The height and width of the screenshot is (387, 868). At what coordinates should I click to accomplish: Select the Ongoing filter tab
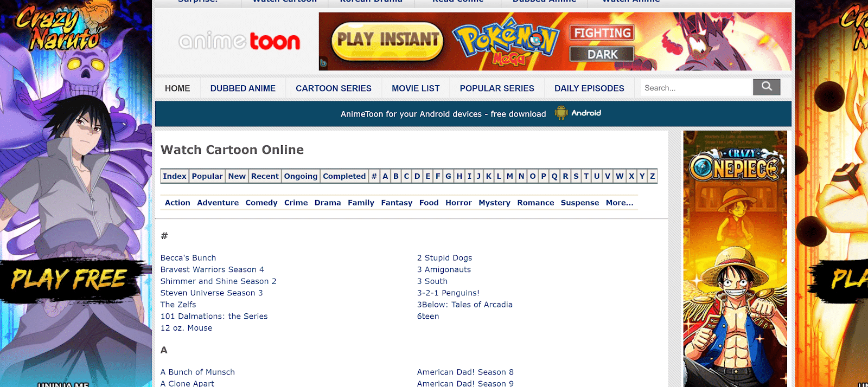pos(301,176)
